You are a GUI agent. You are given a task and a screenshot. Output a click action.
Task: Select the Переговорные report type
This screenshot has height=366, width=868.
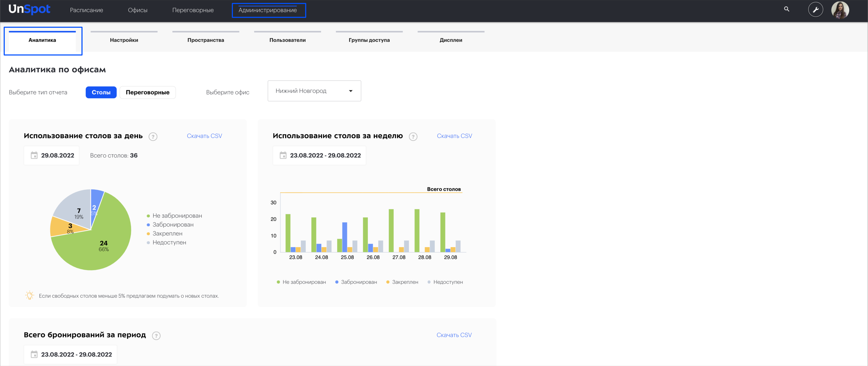(148, 92)
